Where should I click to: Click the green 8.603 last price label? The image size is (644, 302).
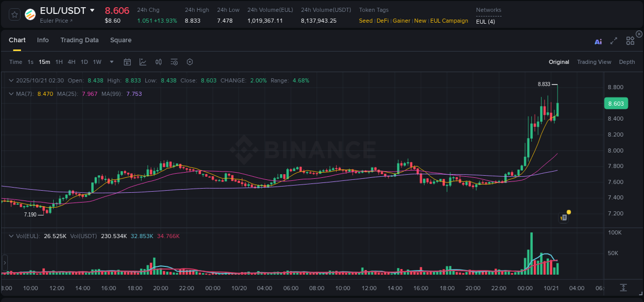pos(616,103)
